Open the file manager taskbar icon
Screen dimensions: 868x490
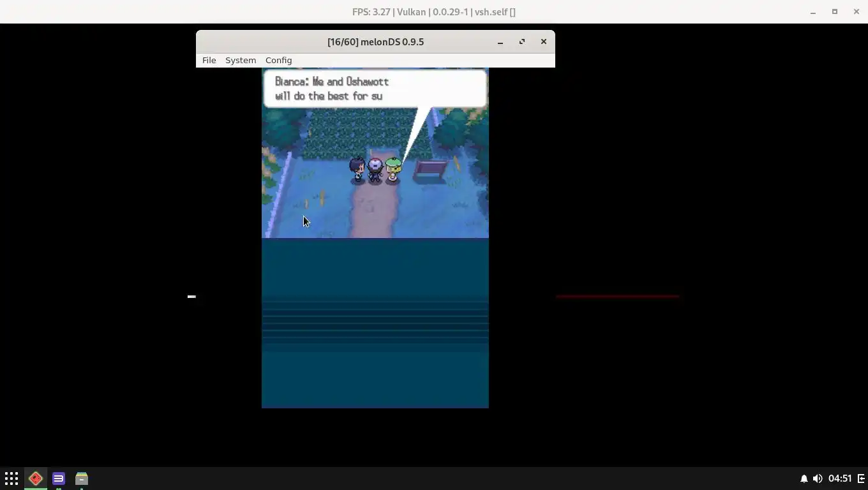(x=82, y=479)
